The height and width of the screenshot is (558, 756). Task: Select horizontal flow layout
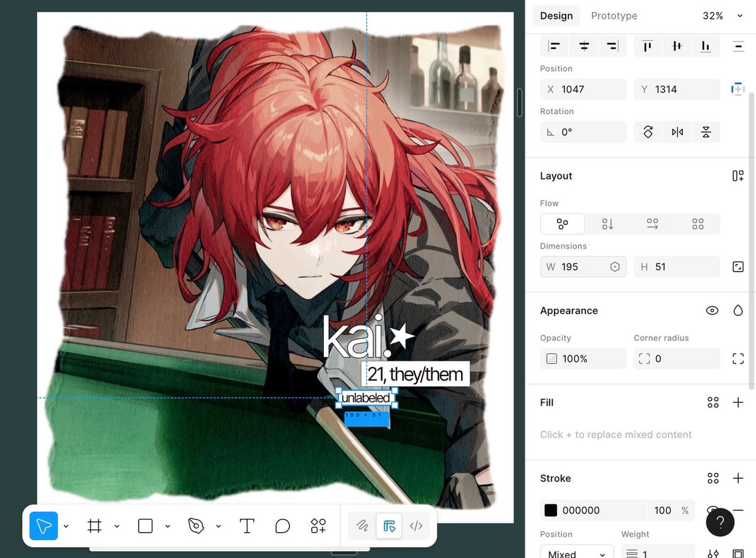[x=653, y=224]
